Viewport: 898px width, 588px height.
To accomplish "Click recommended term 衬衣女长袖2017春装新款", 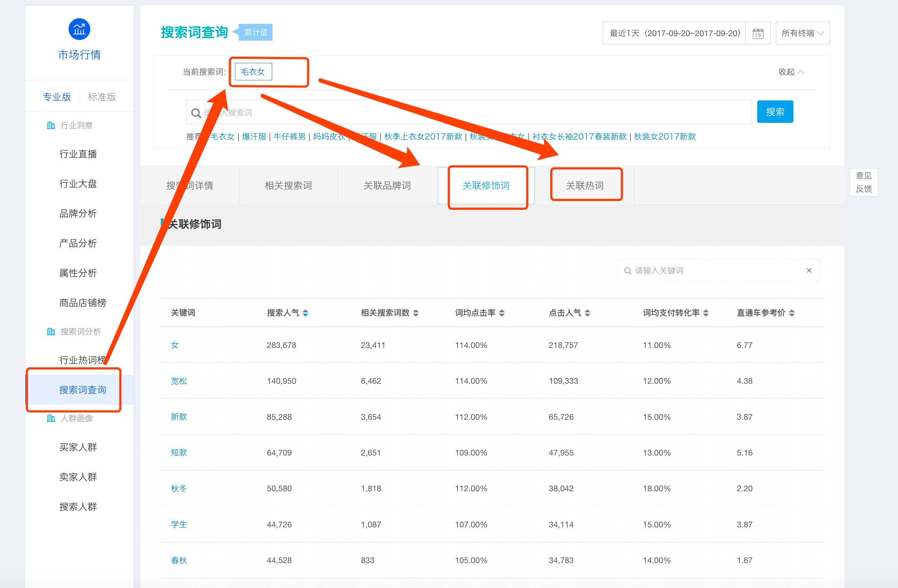I will click(580, 137).
